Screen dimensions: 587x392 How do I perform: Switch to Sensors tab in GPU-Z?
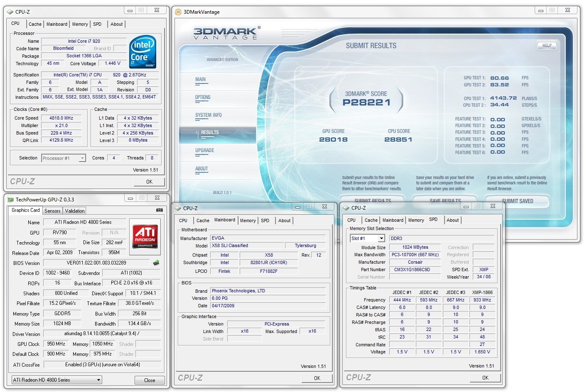(x=52, y=211)
